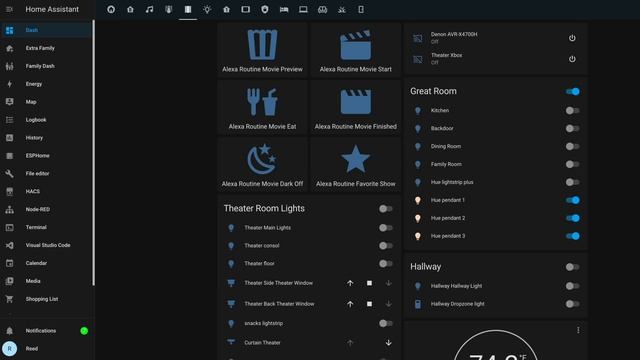This screenshot has width=640, height=360.
Task: Toggle the Theater Room Lights group switch
Action: tap(386, 209)
